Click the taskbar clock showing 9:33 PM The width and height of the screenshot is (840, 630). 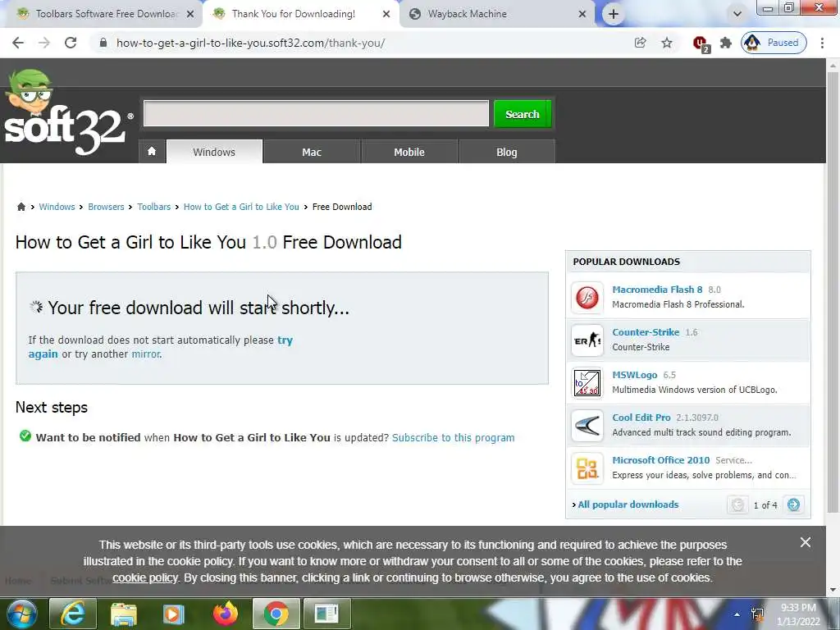click(800, 614)
